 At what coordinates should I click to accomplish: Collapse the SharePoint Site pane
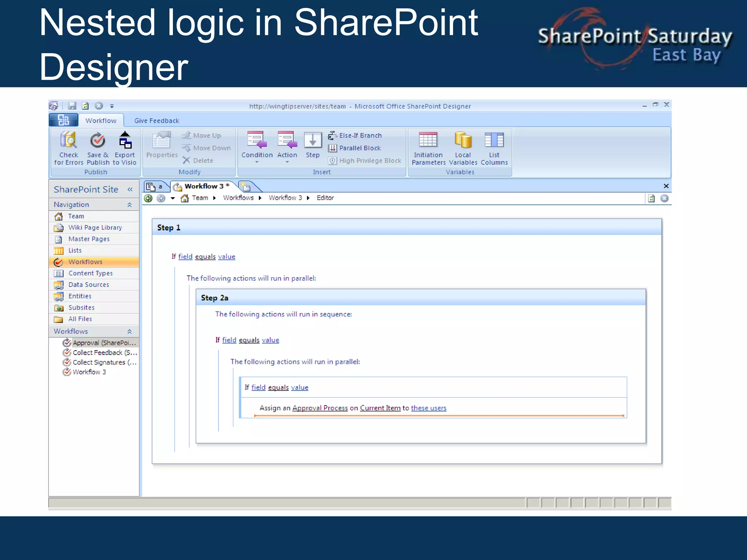coord(130,189)
